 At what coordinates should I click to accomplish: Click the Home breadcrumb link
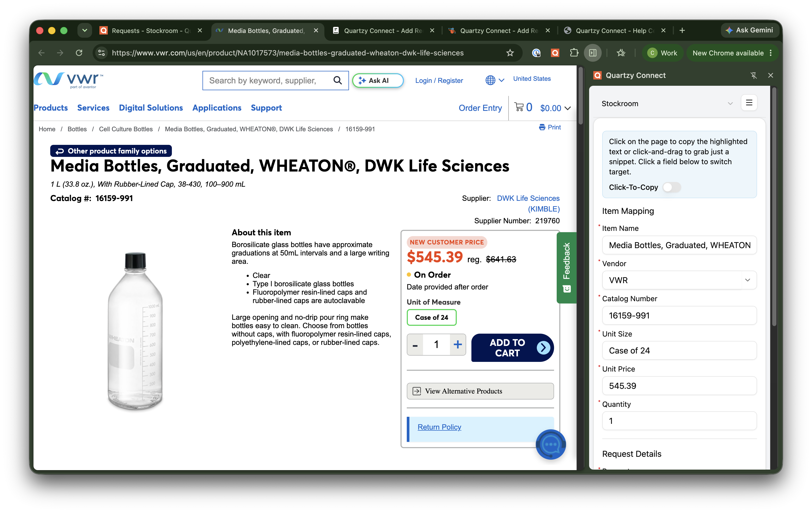coord(47,129)
